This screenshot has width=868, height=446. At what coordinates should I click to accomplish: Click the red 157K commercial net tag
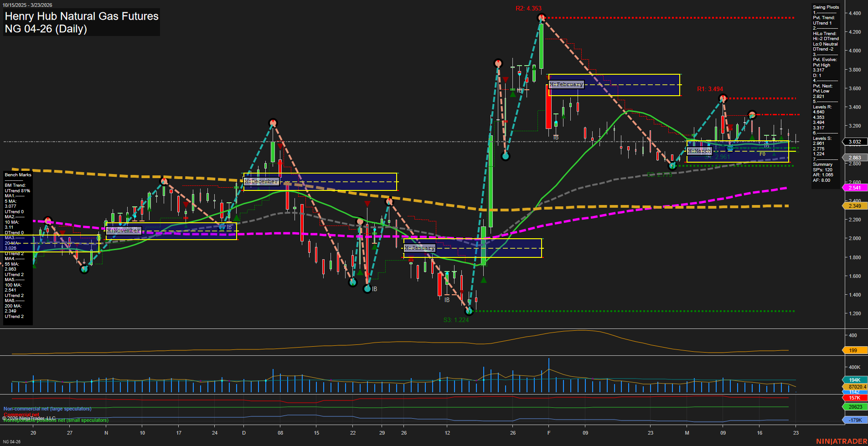(x=855, y=398)
